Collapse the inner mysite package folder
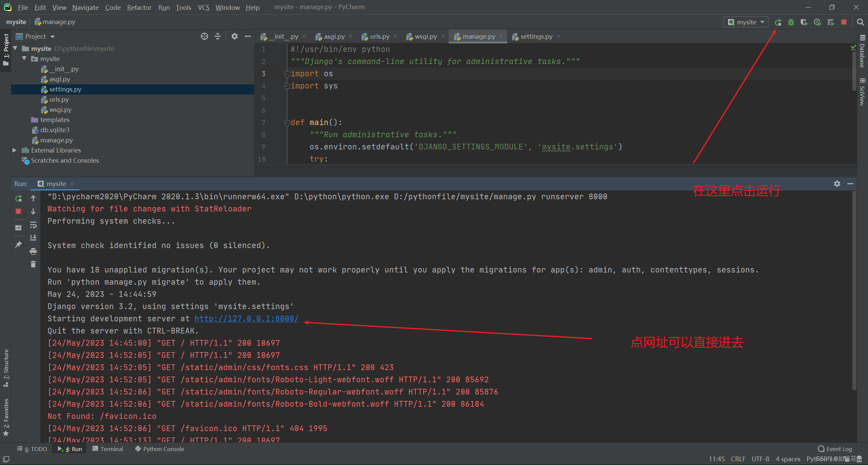Image resolution: width=868 pixels, height=465 pixels. pyautogui.click(x=24, y=59)
